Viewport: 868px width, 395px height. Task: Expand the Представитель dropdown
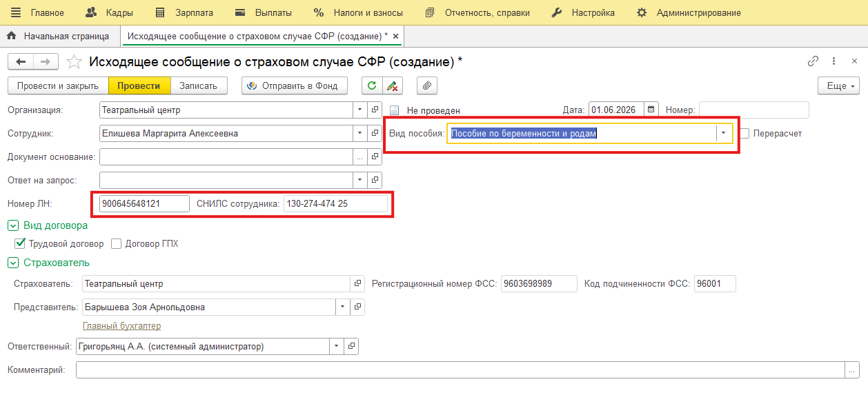tap(343, 307)
